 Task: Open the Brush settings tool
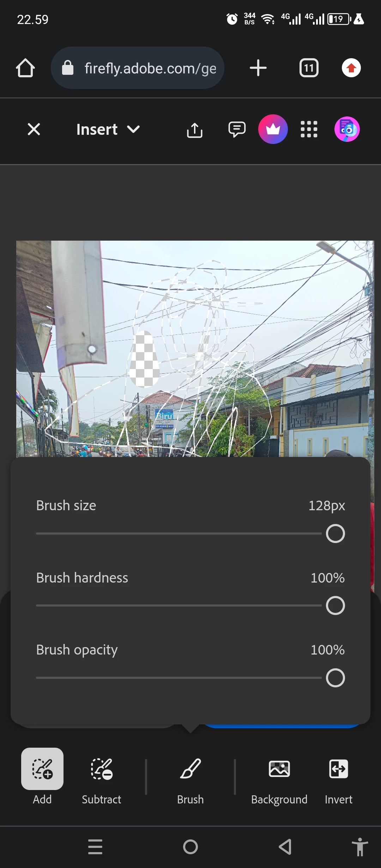(x=190, y=768)
